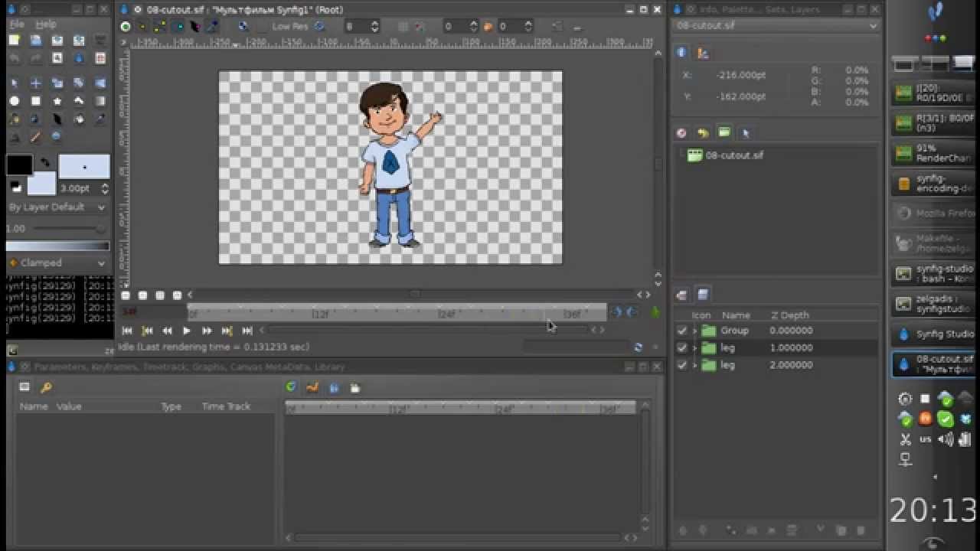Viewport: 980px width, 551px height.
Task: Open the Help menu in toolbox
Action: click(46, 24)
